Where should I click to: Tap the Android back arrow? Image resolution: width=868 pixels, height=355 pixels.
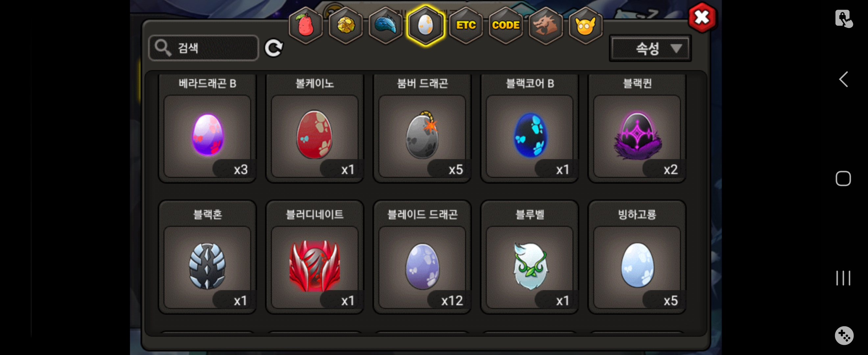pos(843,80)
